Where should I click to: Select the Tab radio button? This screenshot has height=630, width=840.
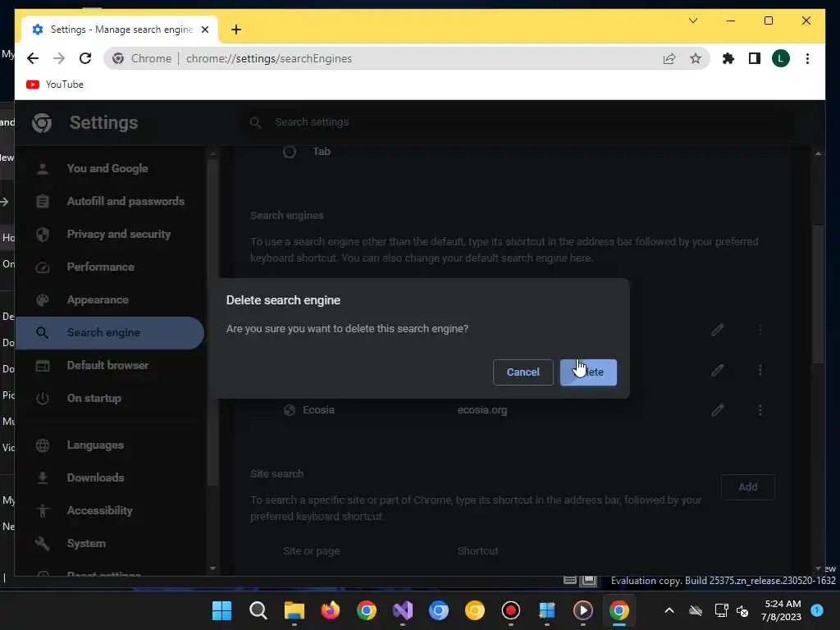[290, 152]
